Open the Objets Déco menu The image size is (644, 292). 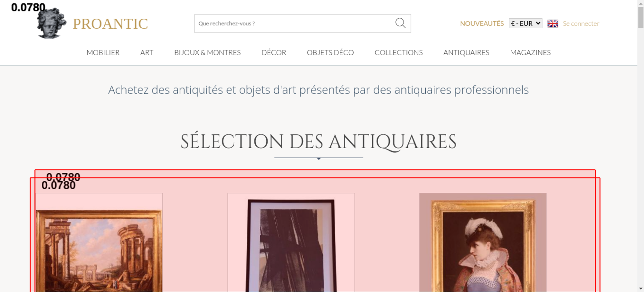click(330, 52)
